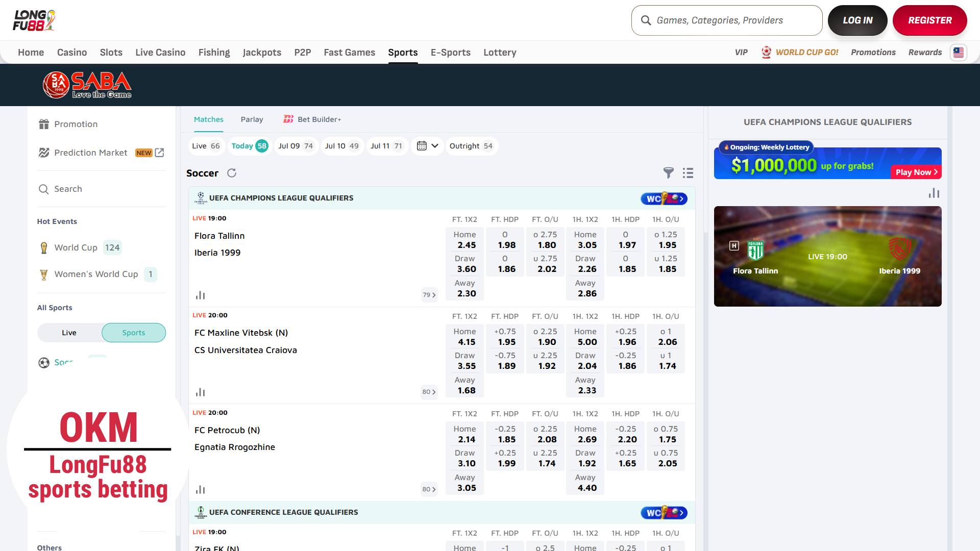
Task: Select Today 58 filter
Action: click(x=250, y=146)
